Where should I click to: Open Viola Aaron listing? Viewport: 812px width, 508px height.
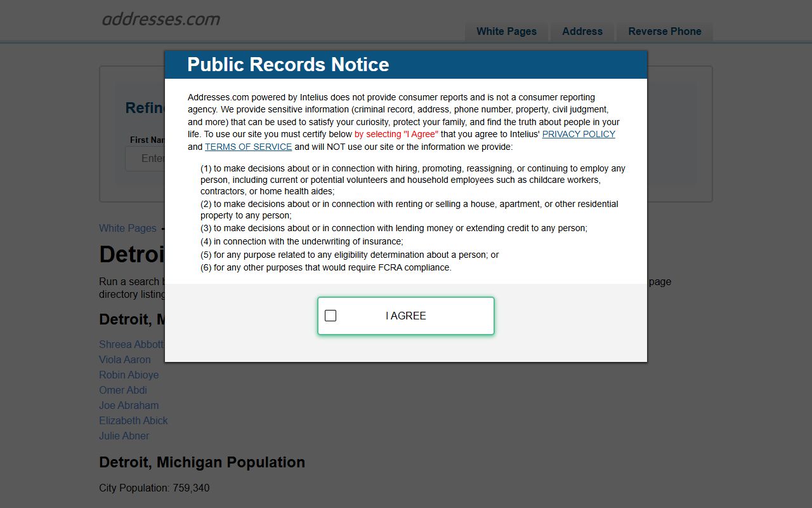pos(125,359)
